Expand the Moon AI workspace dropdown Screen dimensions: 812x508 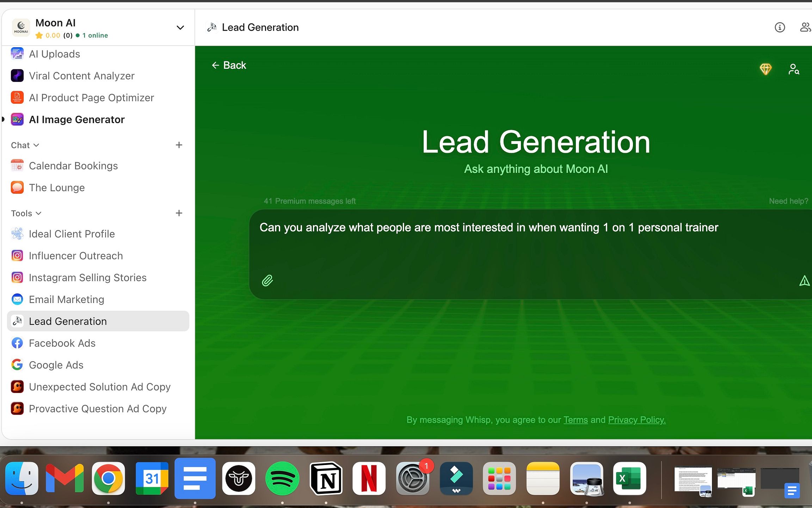(180, 28)
